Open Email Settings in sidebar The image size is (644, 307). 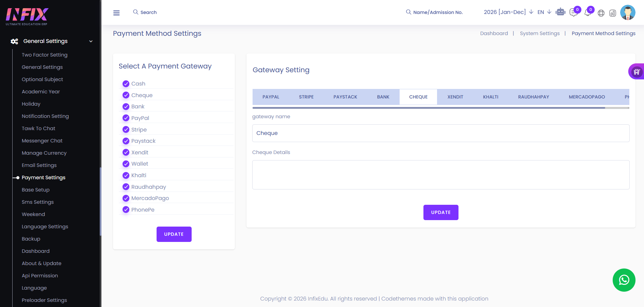pyautogui.click(x=39, y=165)
